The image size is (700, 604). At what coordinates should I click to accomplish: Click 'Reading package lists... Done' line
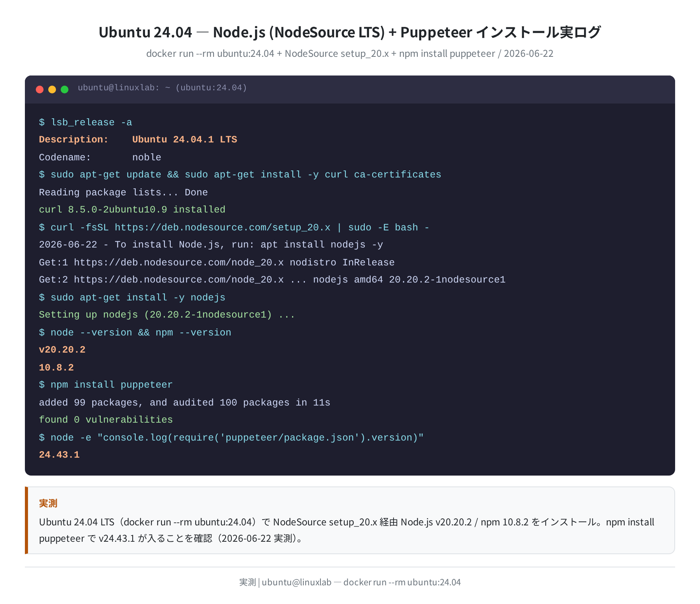tap(123, 192)
